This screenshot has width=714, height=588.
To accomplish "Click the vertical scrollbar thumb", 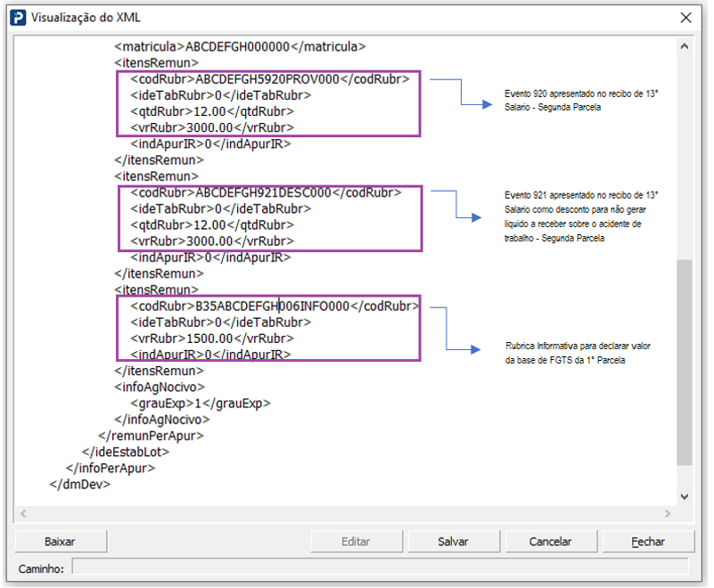I will pyautogui.click(x=684, y=363).
